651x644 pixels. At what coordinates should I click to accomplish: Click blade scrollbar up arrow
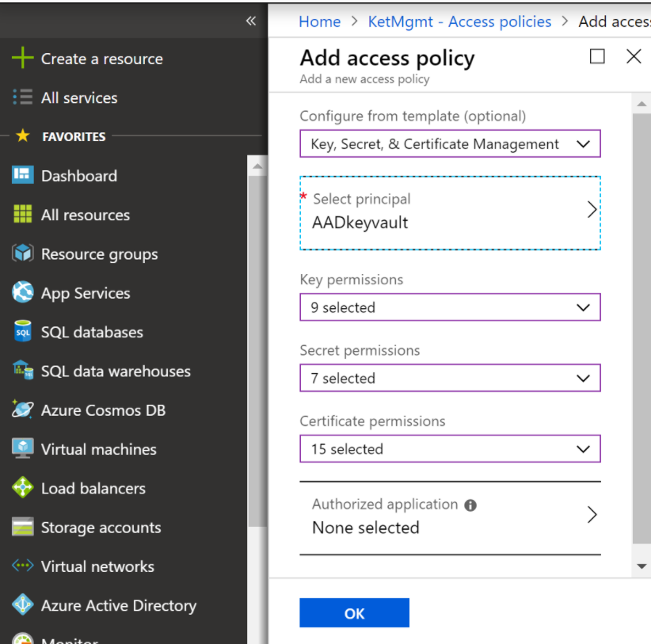[x=641, y=104]
